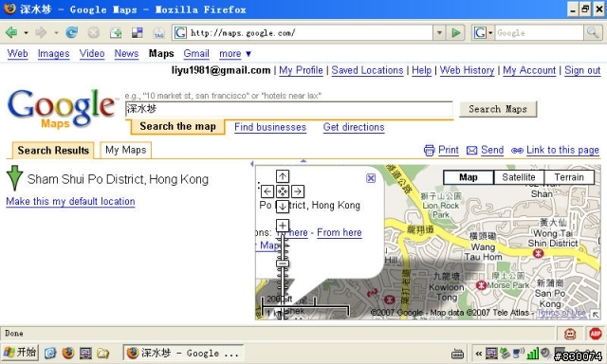Click the TAG toolbar icon

click(x=158, y=33)
